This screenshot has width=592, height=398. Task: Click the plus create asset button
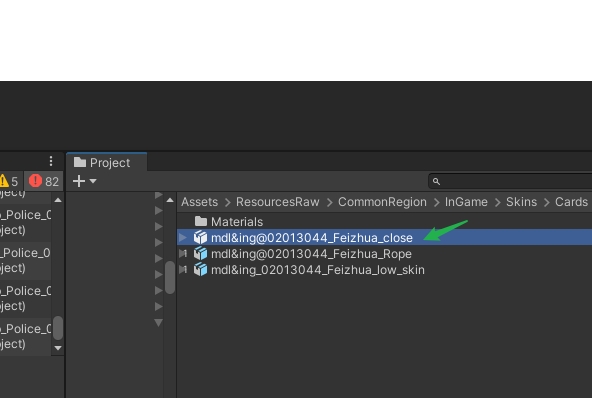tap(79, 181)
